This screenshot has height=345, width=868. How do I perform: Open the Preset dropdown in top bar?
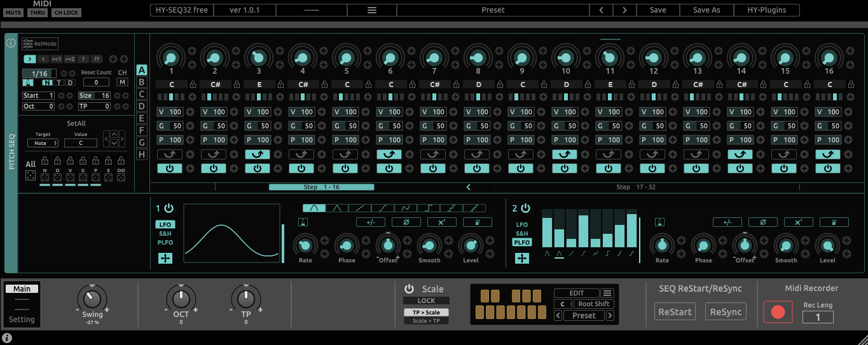pos(493,10)
